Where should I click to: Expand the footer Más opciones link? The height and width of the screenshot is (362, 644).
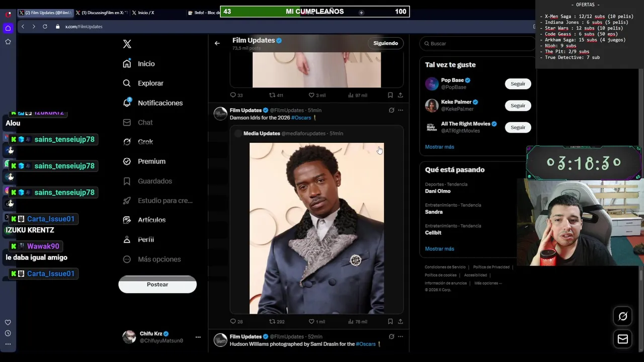coord(488,283)
